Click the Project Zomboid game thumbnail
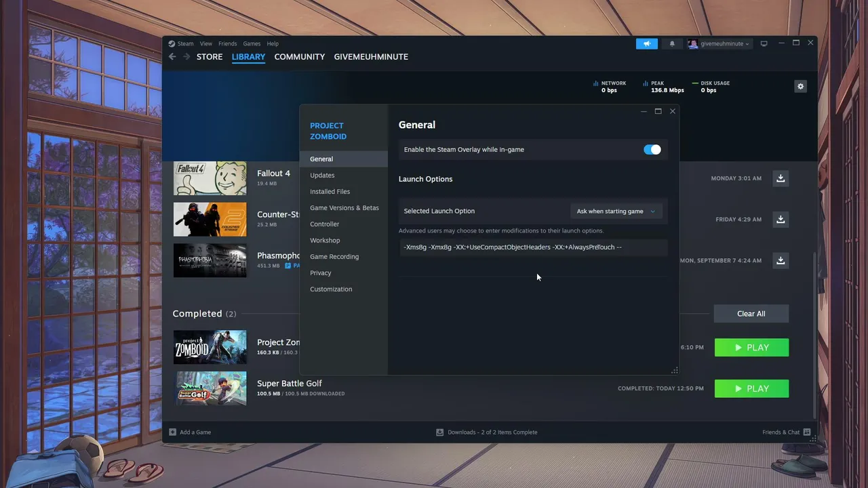The height and width of the screenshot is (488, 868). tap(210, 348)
